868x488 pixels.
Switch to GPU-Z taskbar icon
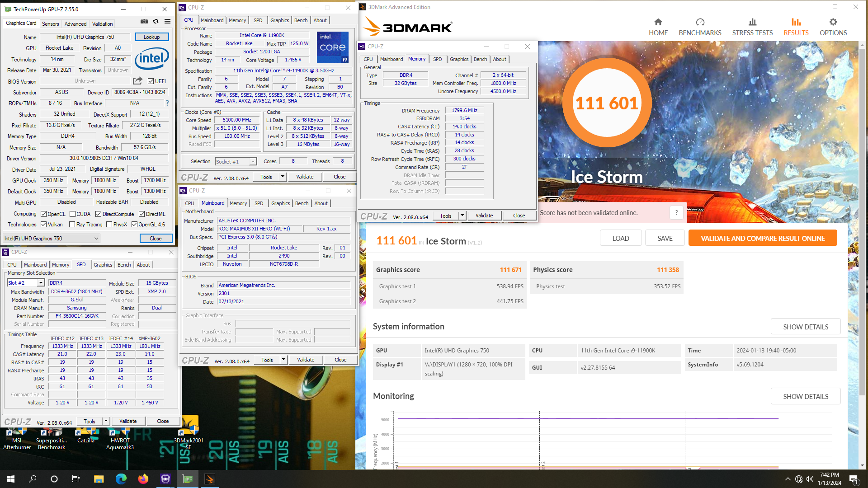[x=187, y=479]
